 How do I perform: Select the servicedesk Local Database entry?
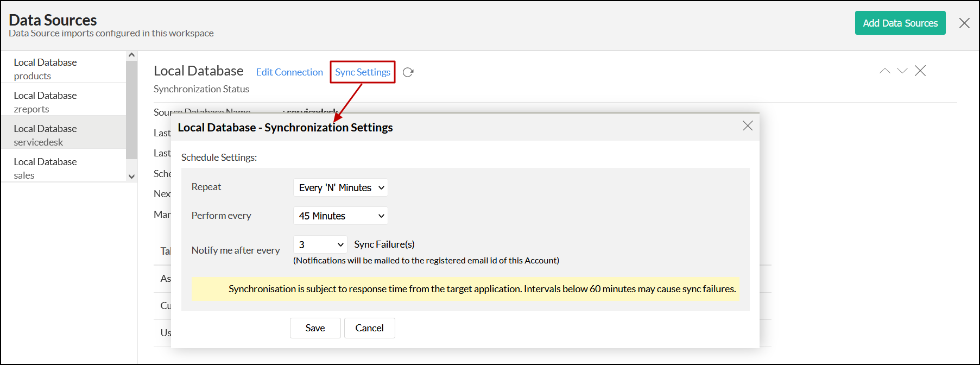pyautogui.click(x=46, y=135)
